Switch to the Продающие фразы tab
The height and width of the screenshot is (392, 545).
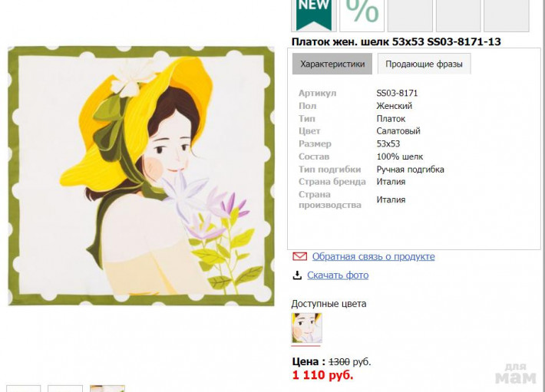tap(424, 64)
